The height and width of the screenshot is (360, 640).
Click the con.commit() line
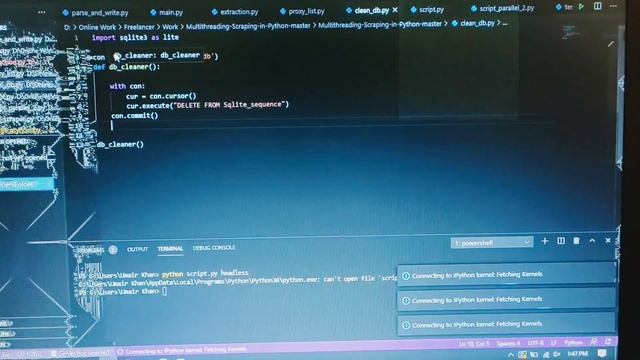(134, 116)
